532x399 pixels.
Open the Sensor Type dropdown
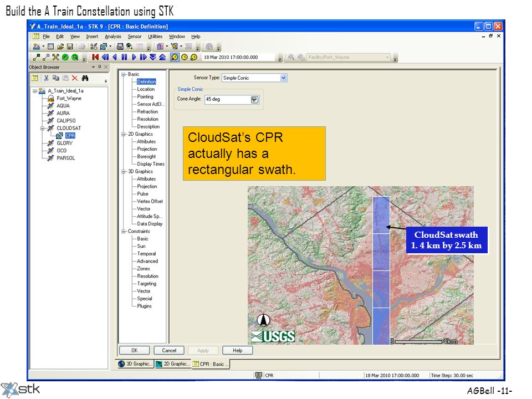pyautogui.click(x=284, y=78)
